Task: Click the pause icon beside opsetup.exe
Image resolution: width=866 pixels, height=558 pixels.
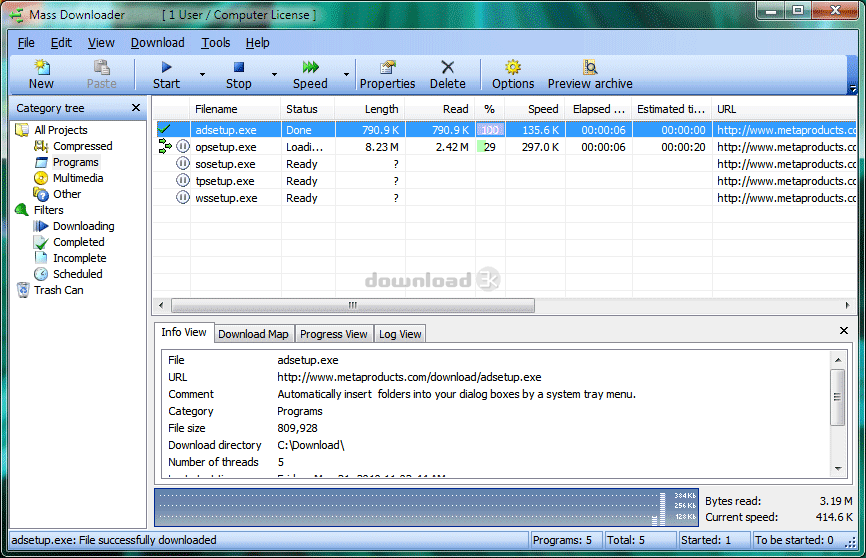Action: click(x=183, y=146)
